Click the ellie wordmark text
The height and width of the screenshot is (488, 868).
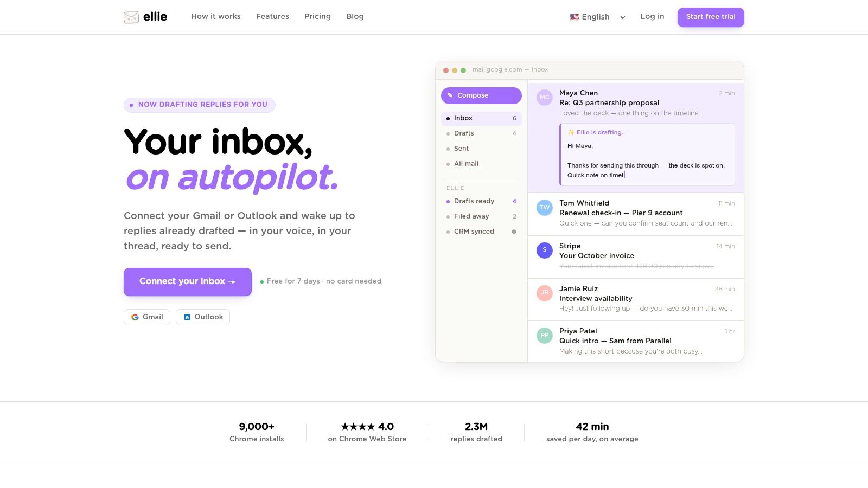155,17
